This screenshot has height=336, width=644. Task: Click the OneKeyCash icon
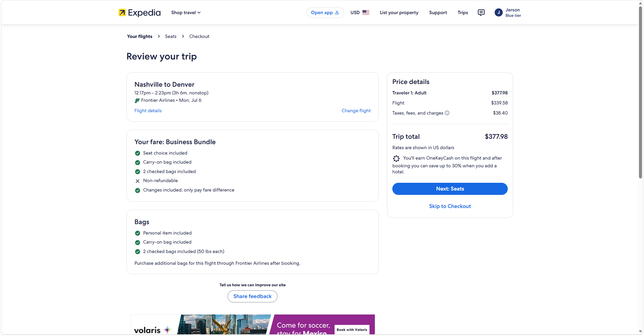pos(396,159)
